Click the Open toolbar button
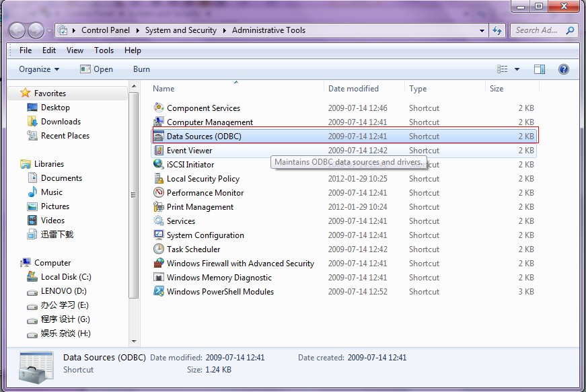Screen dimensions: 586x392 click(x=96, y=69)
